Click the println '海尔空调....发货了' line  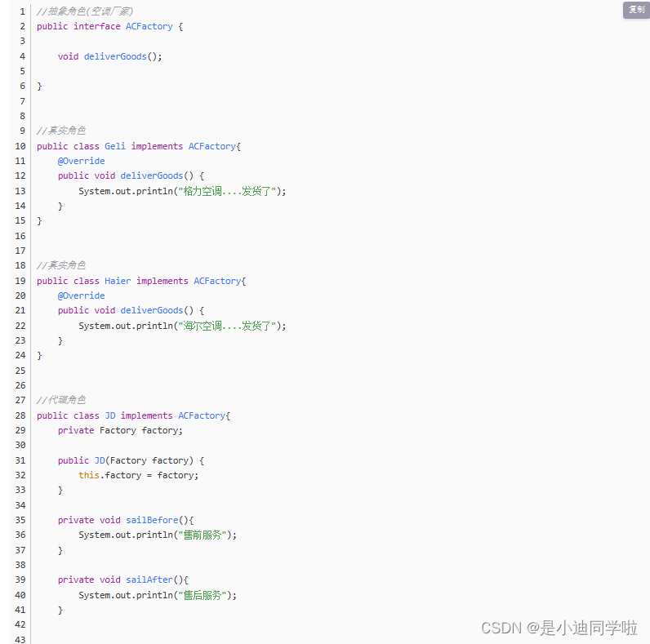point(182,326)
